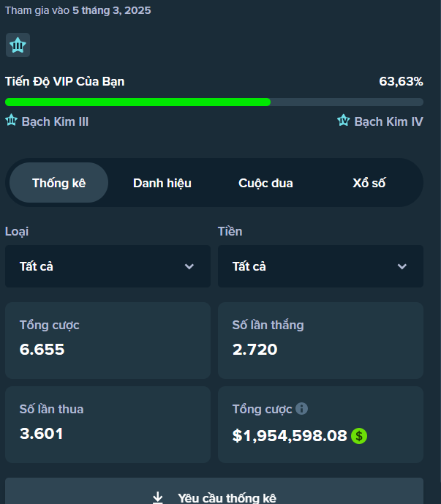Click the Số lần thua stat card

108,424
